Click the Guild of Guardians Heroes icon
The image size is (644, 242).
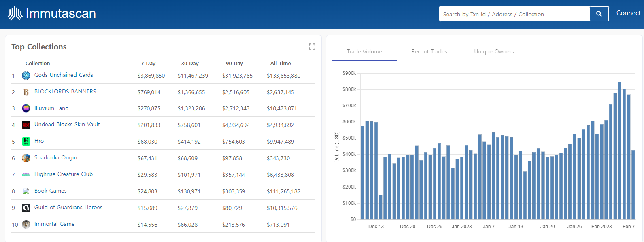pyautogui.click(x=26, y=208)
